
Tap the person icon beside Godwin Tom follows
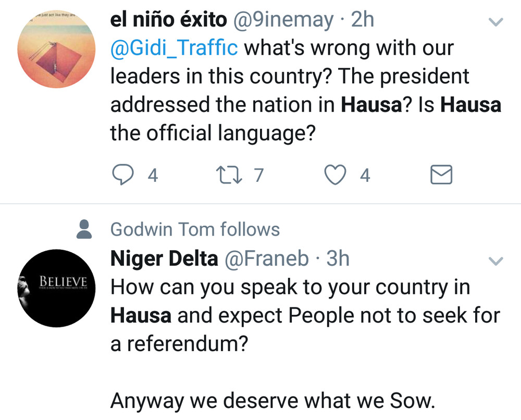[x=84, y=229]
